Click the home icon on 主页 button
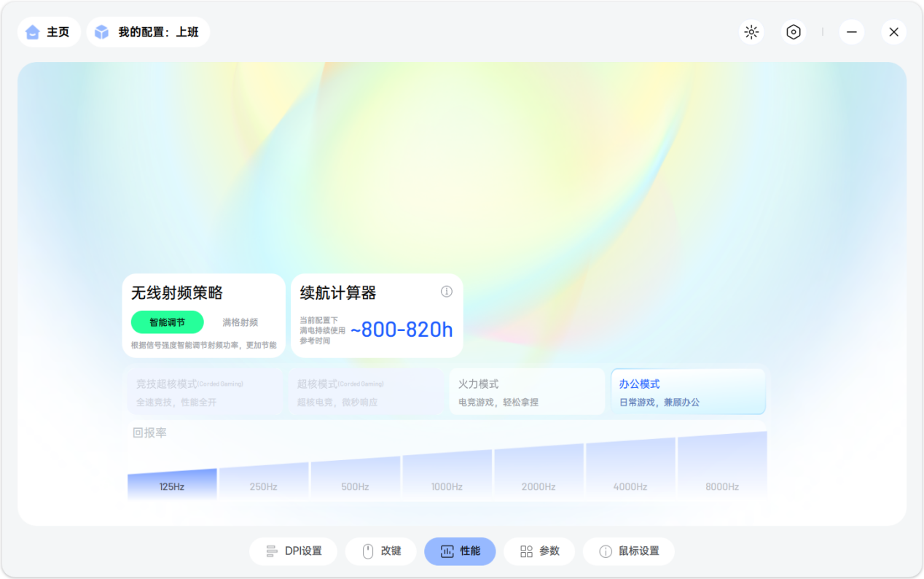The height and width of the screenshot is (579, 924). 32,32
